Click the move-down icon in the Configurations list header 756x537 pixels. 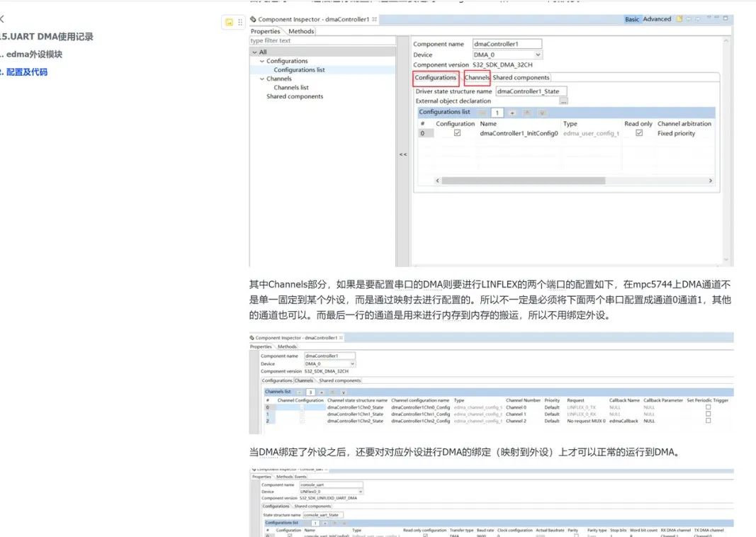[x=542, y=113]
